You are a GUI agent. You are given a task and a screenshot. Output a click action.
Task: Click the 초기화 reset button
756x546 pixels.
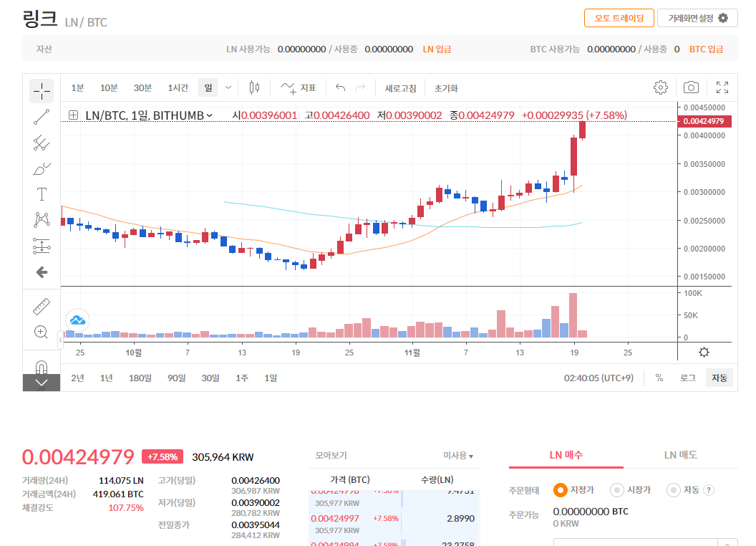point(446,88)
